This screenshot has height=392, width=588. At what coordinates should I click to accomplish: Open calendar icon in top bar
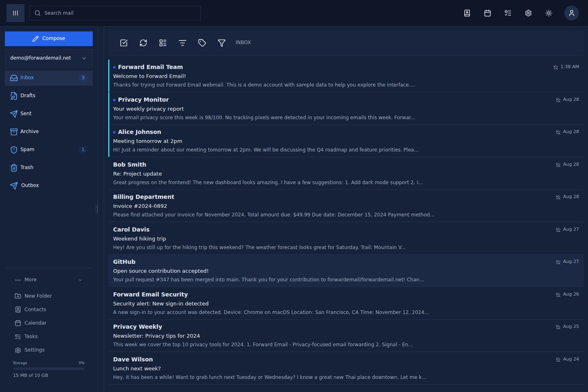(x=488, y=13)
